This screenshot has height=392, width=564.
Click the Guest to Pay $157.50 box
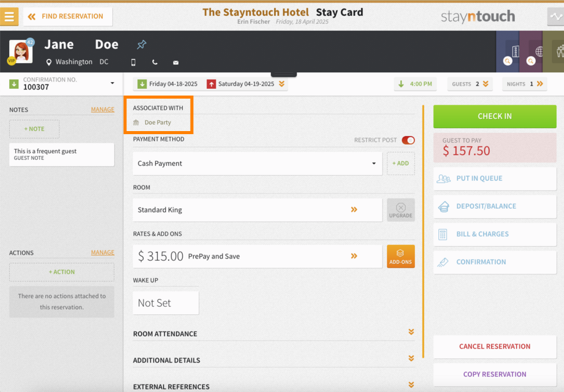(495, 148)
